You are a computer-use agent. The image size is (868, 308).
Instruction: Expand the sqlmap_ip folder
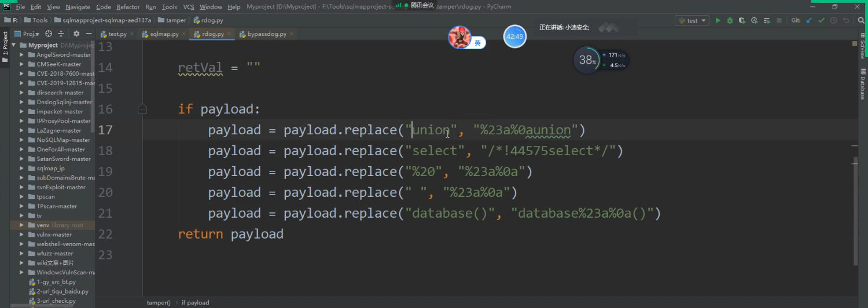21,168
